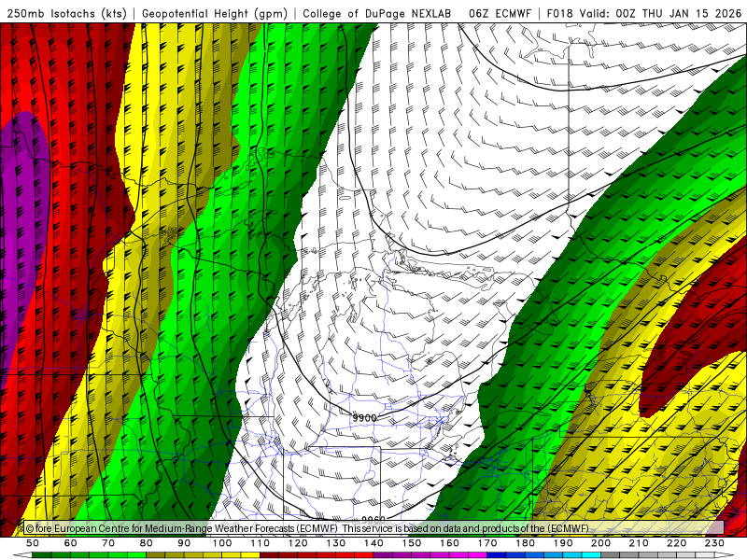Image resolution: width=747 pixels, height=560 pixels.
Task: Click the 230 value on the color scale
Action: click(714, 543)
